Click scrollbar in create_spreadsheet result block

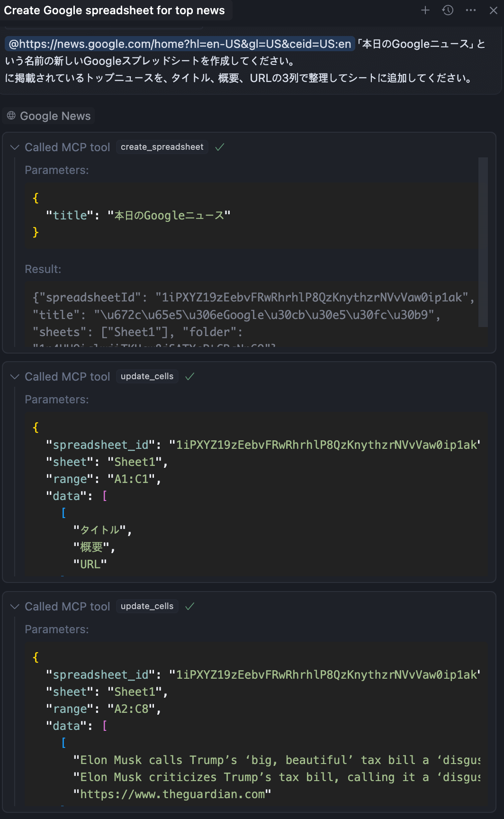point(483,242)
